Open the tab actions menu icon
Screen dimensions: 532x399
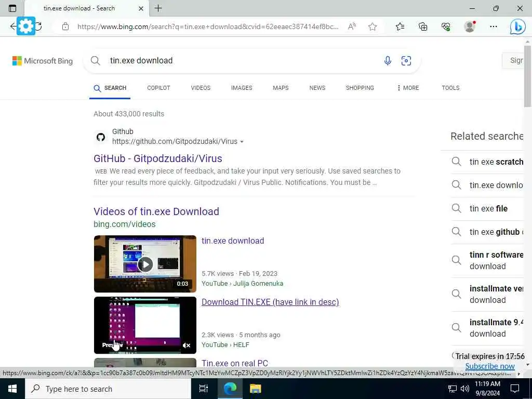click(12, 8)
